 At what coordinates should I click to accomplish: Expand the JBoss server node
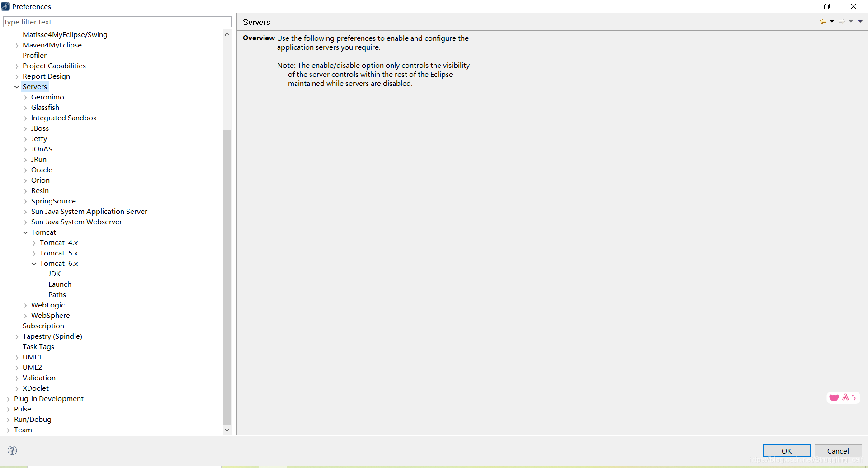coord(25,128)
